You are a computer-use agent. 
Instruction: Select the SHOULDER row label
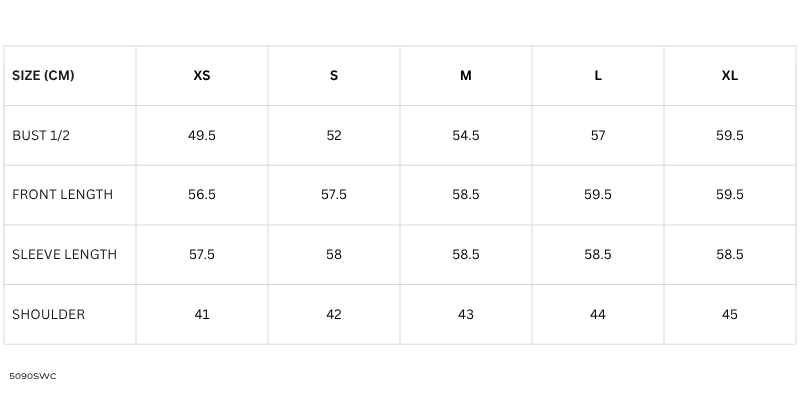[x=48, y=314]
